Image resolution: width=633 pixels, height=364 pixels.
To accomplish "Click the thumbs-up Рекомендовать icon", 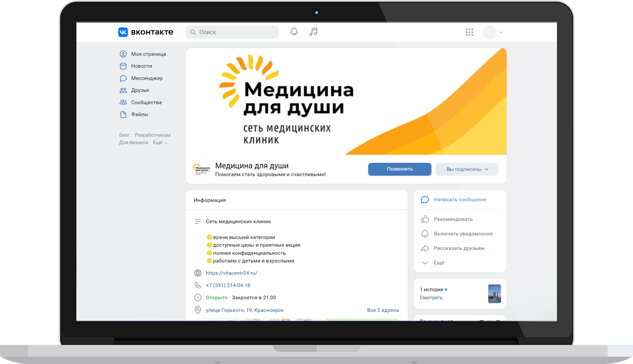I will click(425, 219).
